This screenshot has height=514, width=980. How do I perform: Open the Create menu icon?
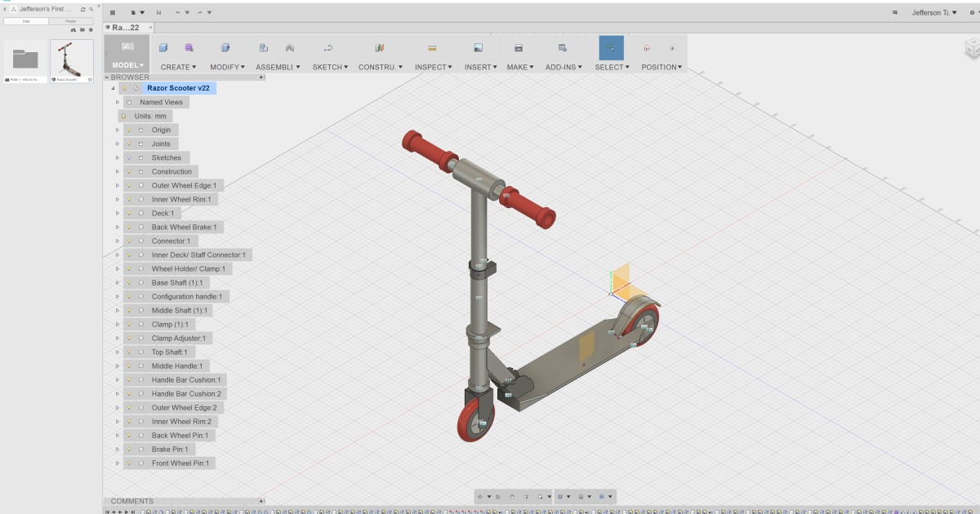coord(163,47)
